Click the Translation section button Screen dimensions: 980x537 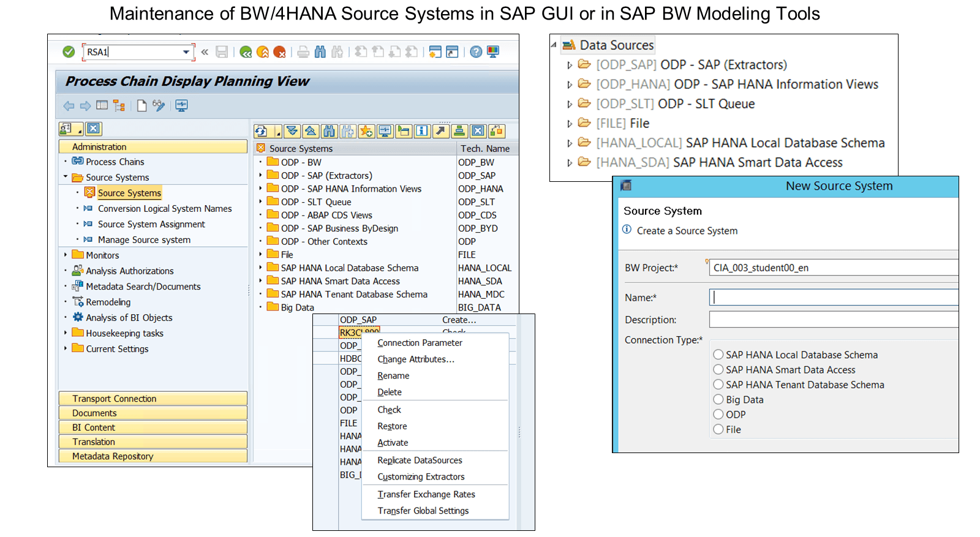153,442
